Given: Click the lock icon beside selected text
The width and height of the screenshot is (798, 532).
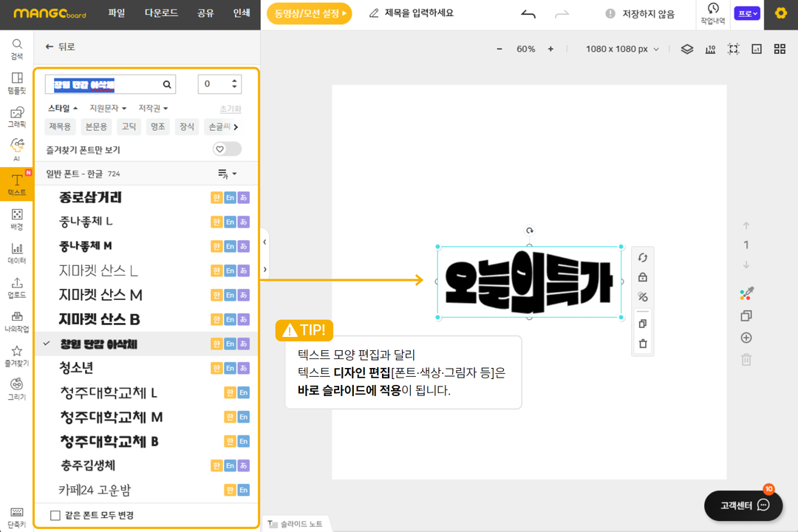Looking at the screenshot, I should (x=642, y=277).
